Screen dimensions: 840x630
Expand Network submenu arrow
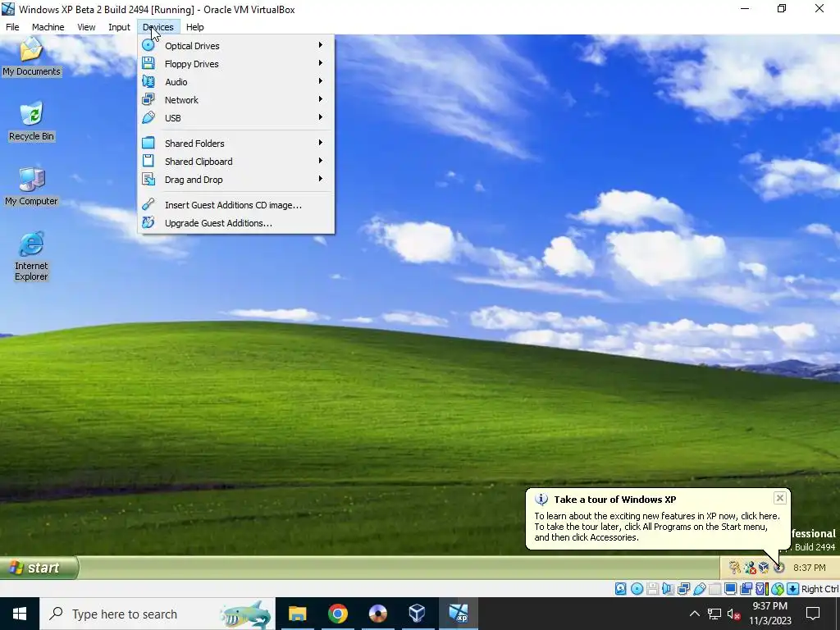tap(321, 99)
